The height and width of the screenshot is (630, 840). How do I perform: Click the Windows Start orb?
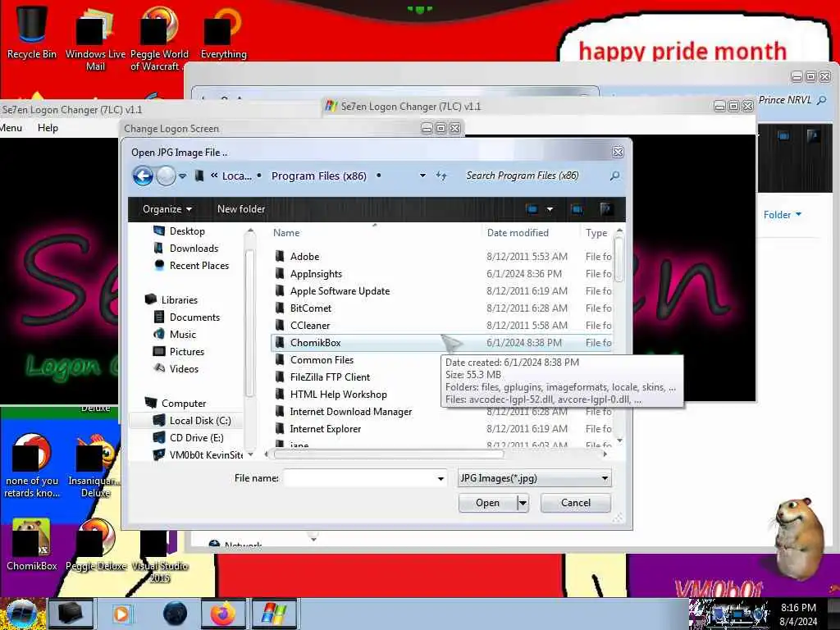(21, 614)
